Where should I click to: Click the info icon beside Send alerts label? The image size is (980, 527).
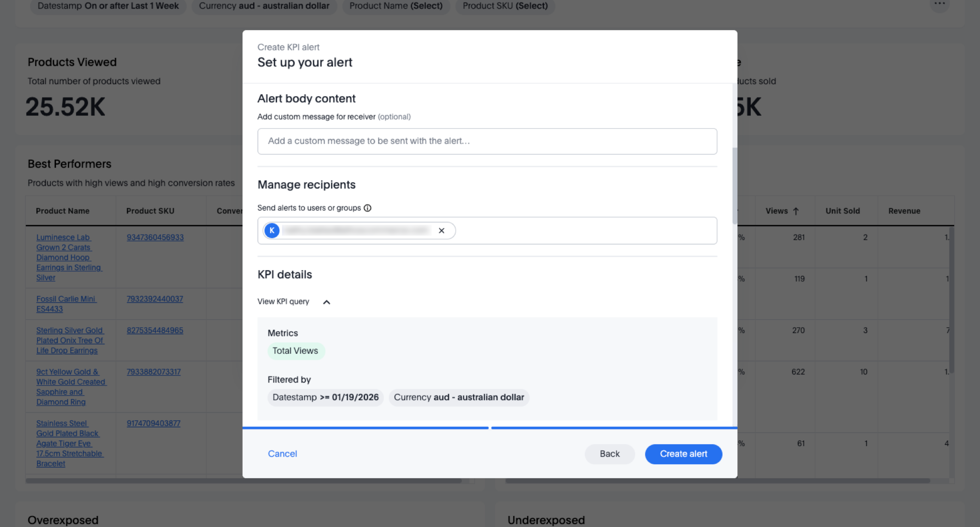click(367, 208)
